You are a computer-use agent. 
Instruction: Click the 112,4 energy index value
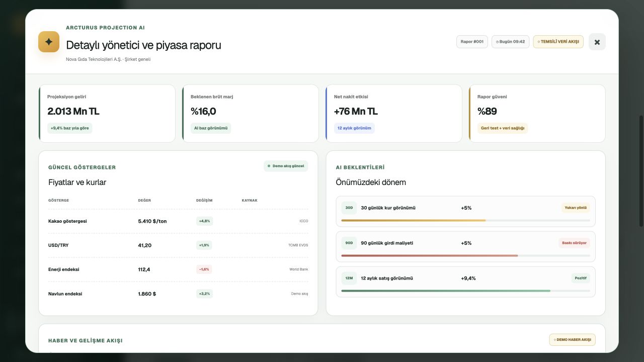(144, 269)
